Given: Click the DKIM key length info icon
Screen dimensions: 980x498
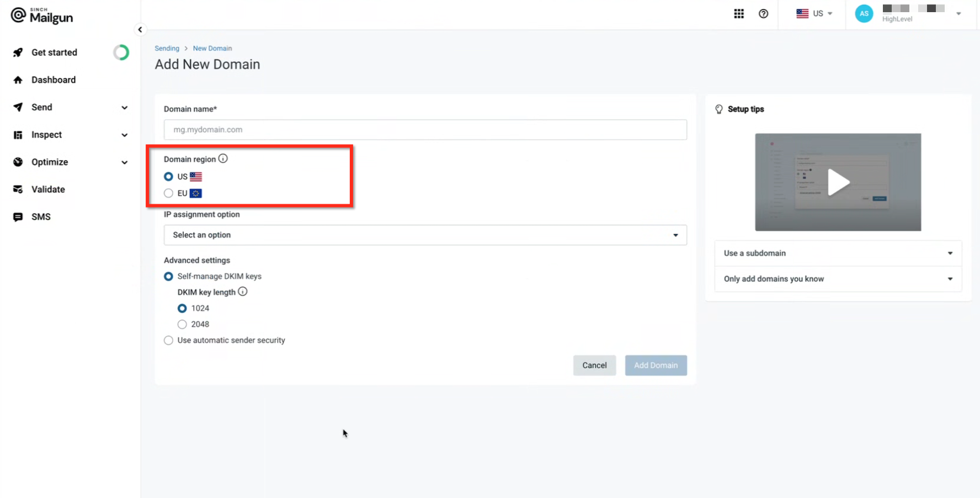Looking at the screenshot, I should point(243,292).
